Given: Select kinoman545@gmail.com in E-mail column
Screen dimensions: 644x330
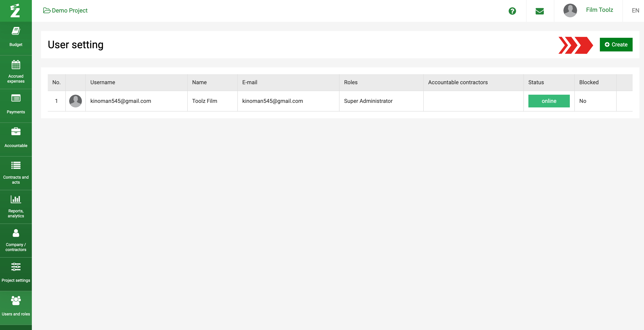Looking at the screenshot, I should click(272, 101).
